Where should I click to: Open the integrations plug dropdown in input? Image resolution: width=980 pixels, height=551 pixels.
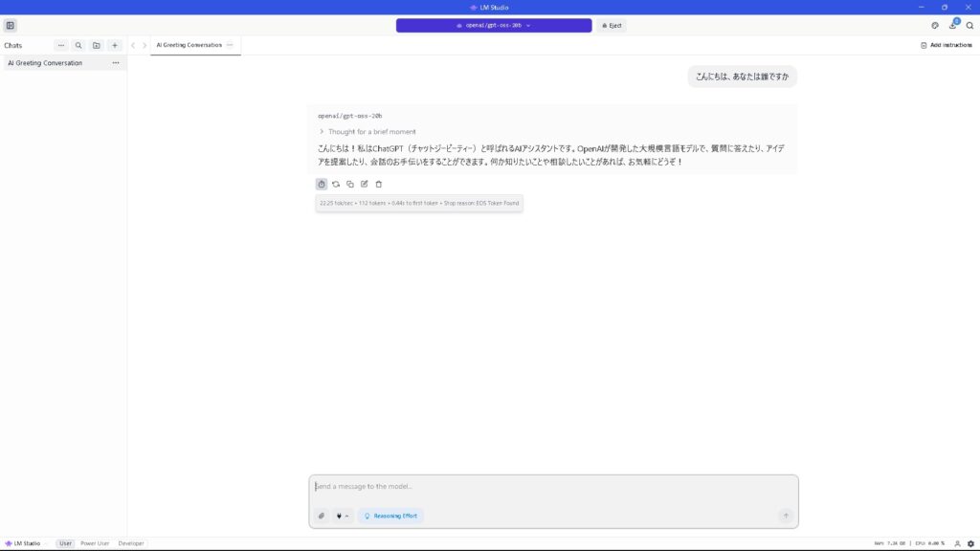[342, 516]
